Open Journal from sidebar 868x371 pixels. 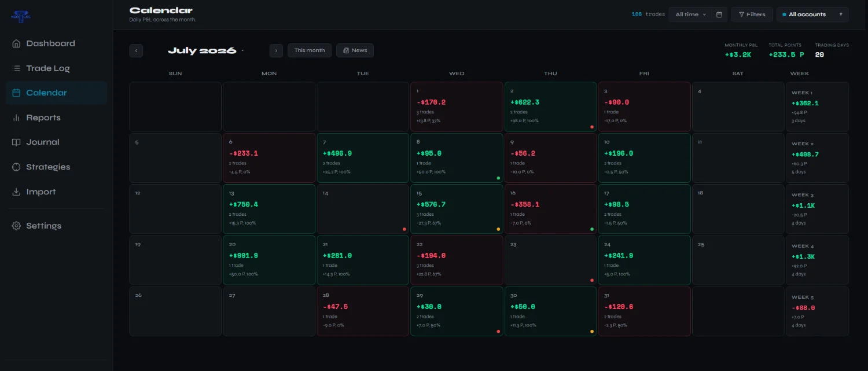[56, 142]
